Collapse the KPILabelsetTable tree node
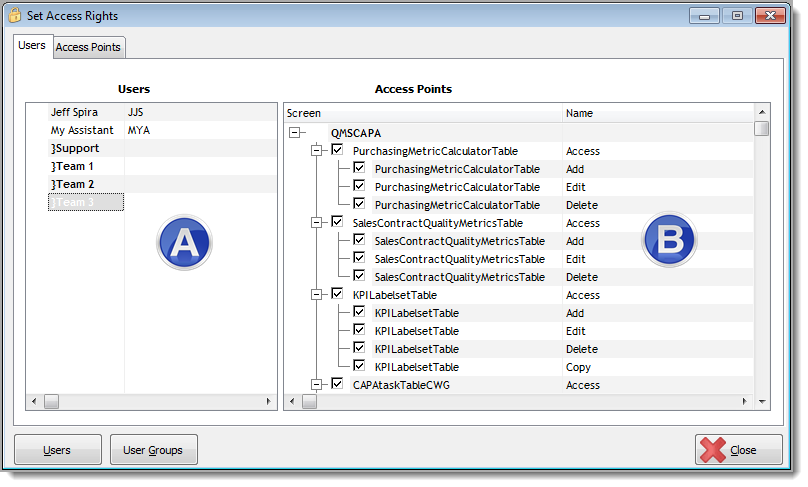This screenshot has height=487, width=808. click(x=317, y=294)
